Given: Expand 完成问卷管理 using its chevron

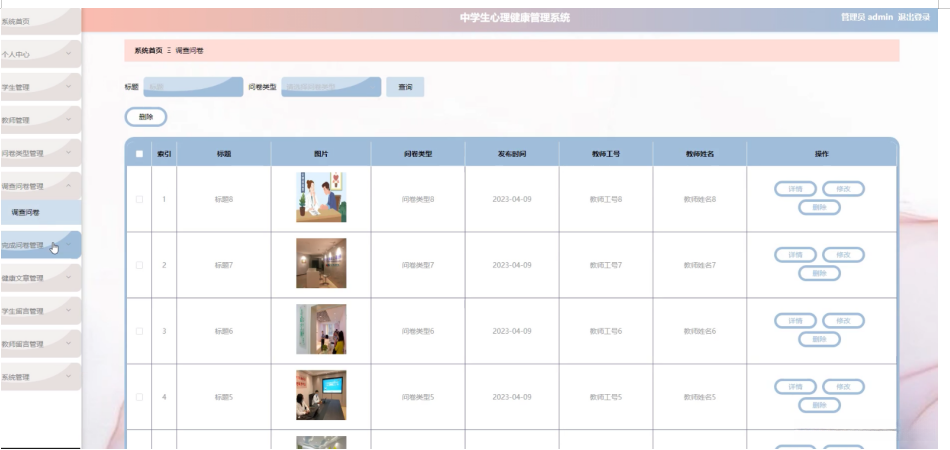Looking at the screenshot, I should 68,245.
